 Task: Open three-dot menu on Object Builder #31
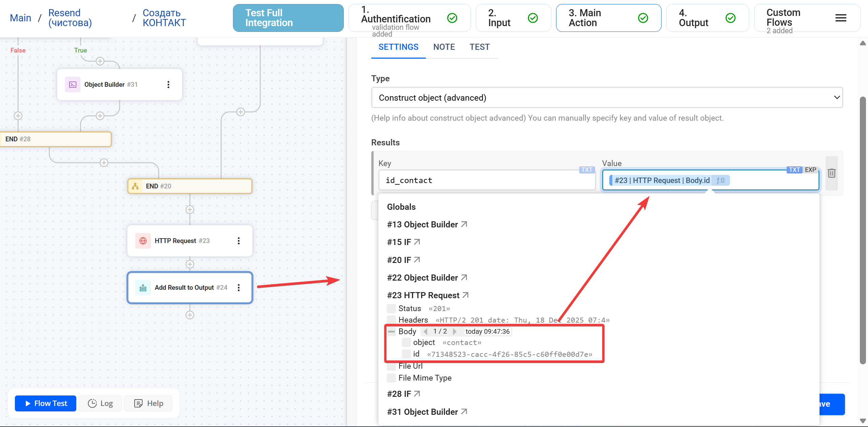(x=168, y=84)
